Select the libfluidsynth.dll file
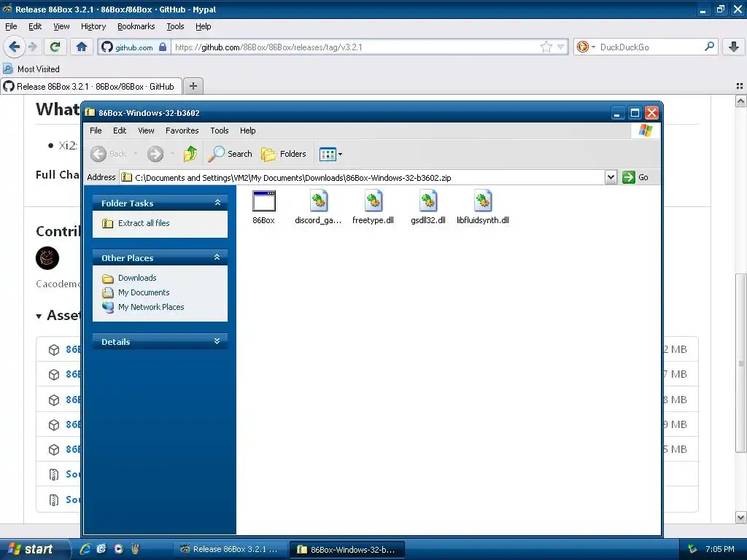747x560 pixels. coord(483,207)
